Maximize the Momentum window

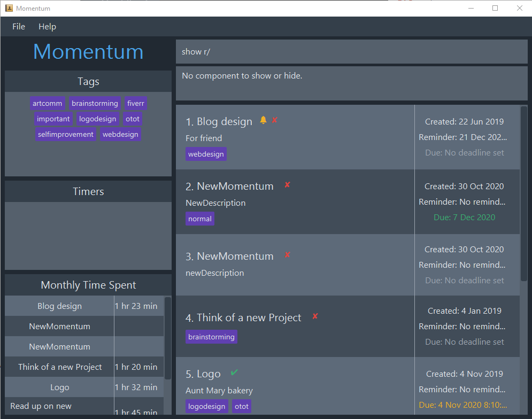click(x=495, y=8)
